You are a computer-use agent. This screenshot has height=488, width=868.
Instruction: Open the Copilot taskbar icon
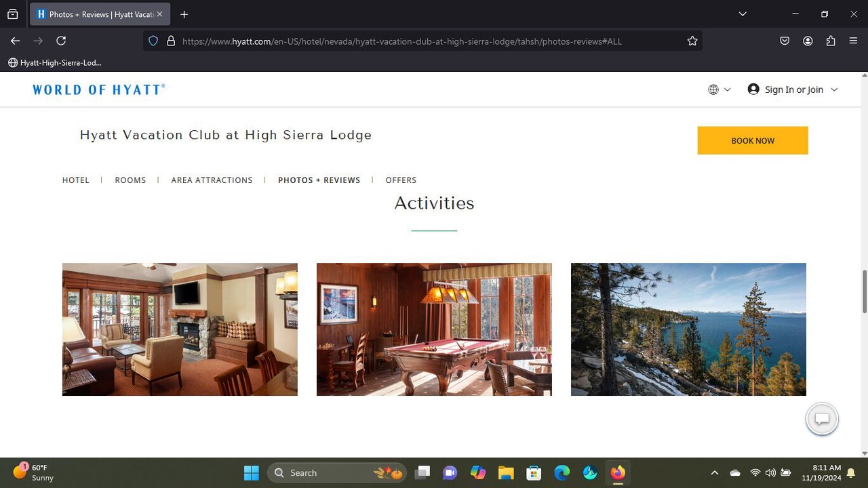pyautogui.click(x=478, y=472)
